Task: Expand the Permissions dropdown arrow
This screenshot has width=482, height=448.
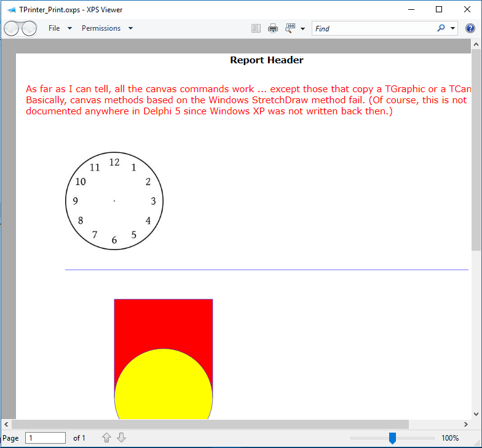Action: pos(130,28)
